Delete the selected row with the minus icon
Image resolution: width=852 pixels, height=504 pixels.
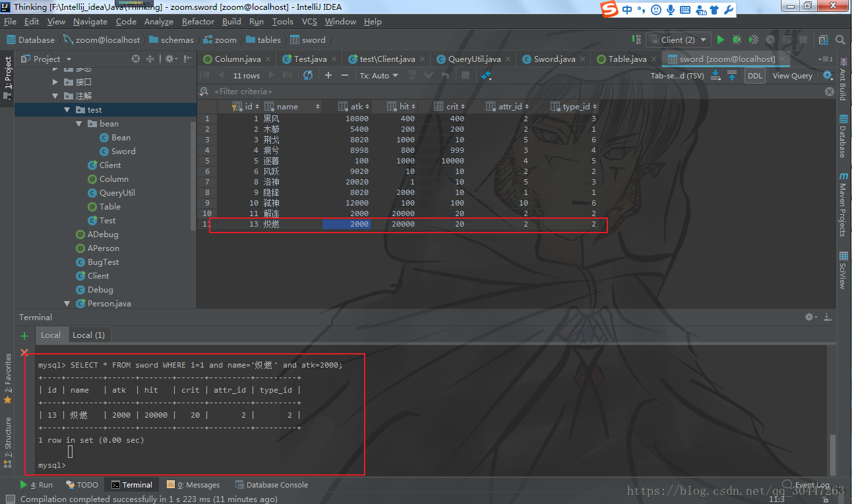click(x=346, y=75)
